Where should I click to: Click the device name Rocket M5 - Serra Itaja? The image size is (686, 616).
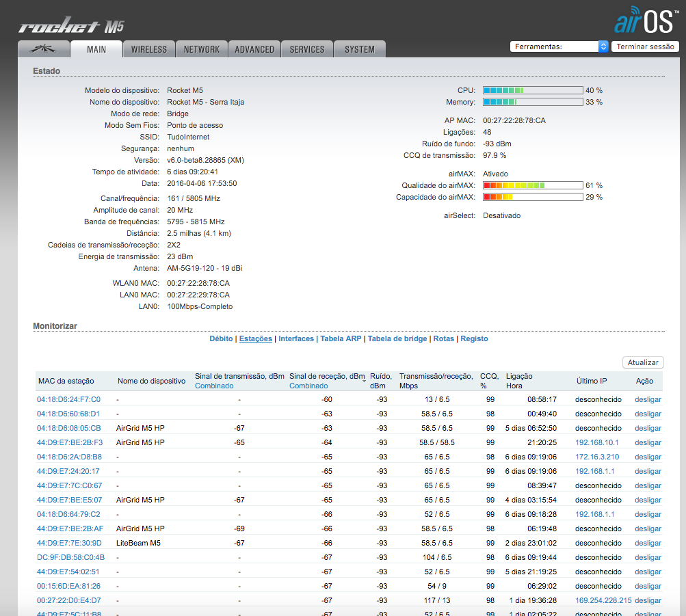pyautogui.click(x=206, y=102)
